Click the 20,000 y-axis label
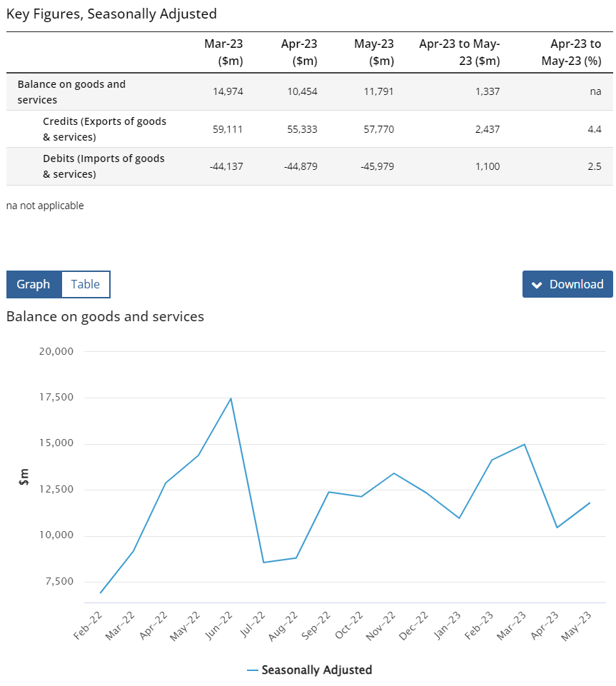 pos(56,351)
